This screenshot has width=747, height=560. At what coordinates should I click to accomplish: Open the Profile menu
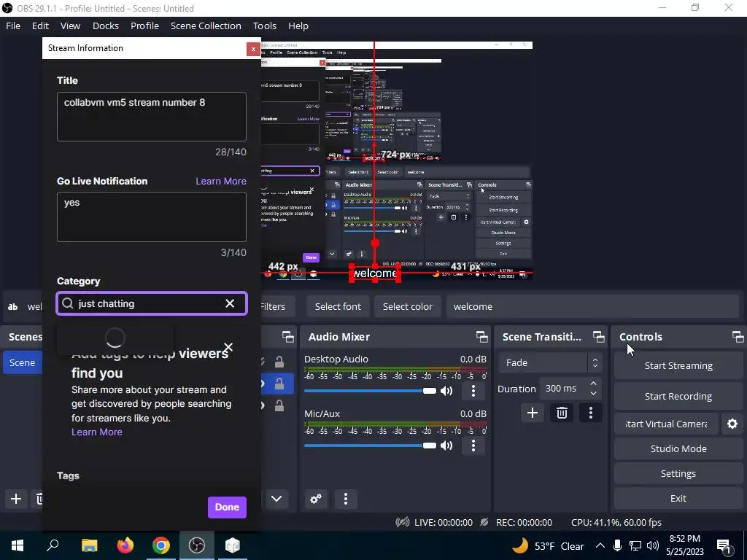tap(145, 26)
